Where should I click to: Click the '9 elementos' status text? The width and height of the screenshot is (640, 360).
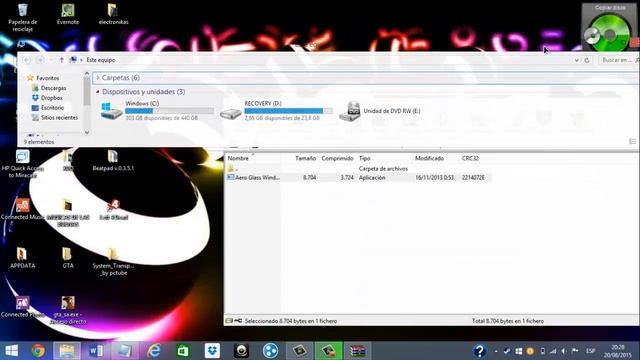(x=39, y=142)
